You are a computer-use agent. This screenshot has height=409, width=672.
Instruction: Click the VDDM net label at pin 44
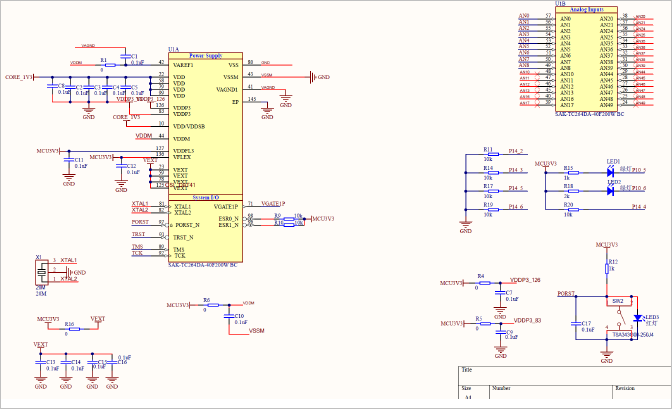tap(144, 136)
